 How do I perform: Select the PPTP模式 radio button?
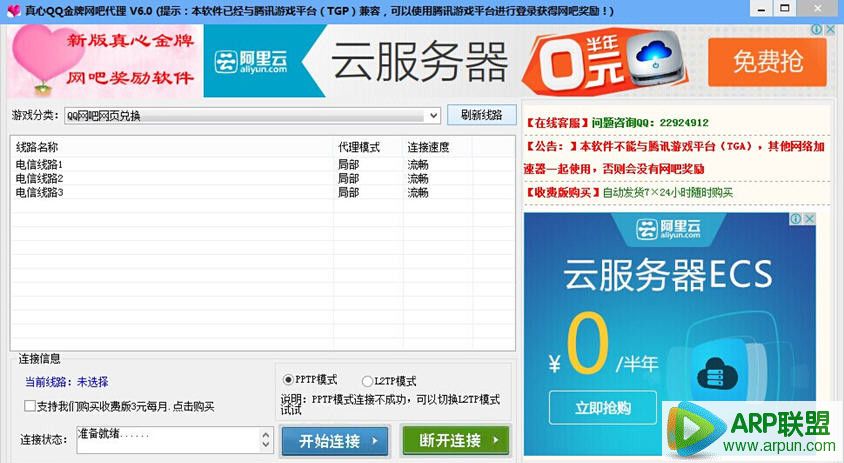288,380
